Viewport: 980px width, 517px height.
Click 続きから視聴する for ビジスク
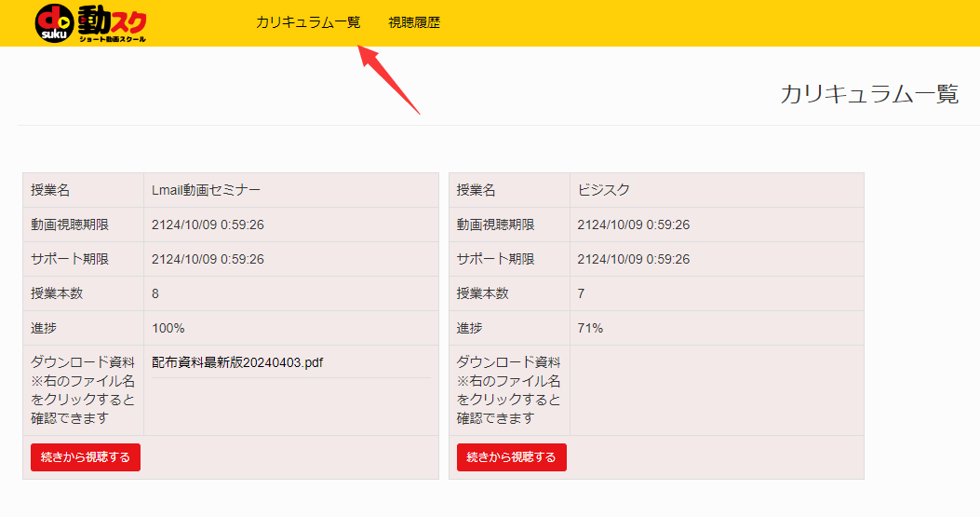click(x=512, y=457)
